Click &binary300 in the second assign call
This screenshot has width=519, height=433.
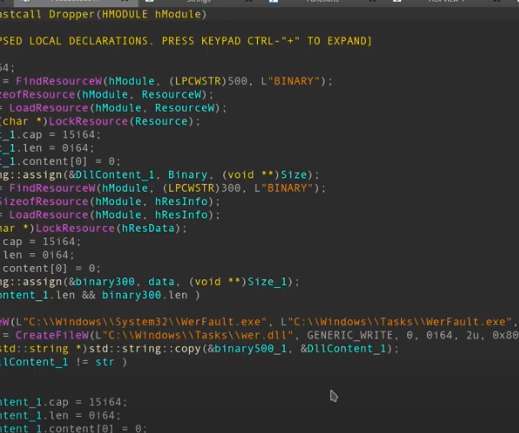(x=102, y=282)
